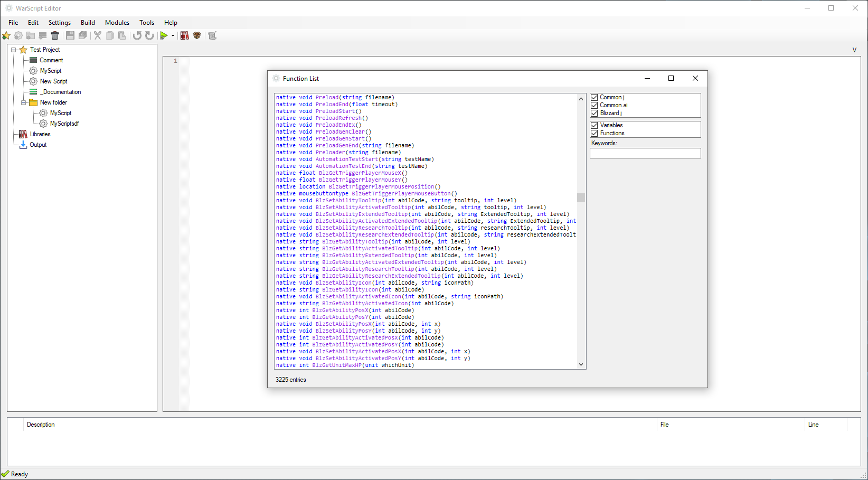The width and height of the screenshot is (868, 480).
Task: Click the save floppy disk icon
Action: click(70, 35)
